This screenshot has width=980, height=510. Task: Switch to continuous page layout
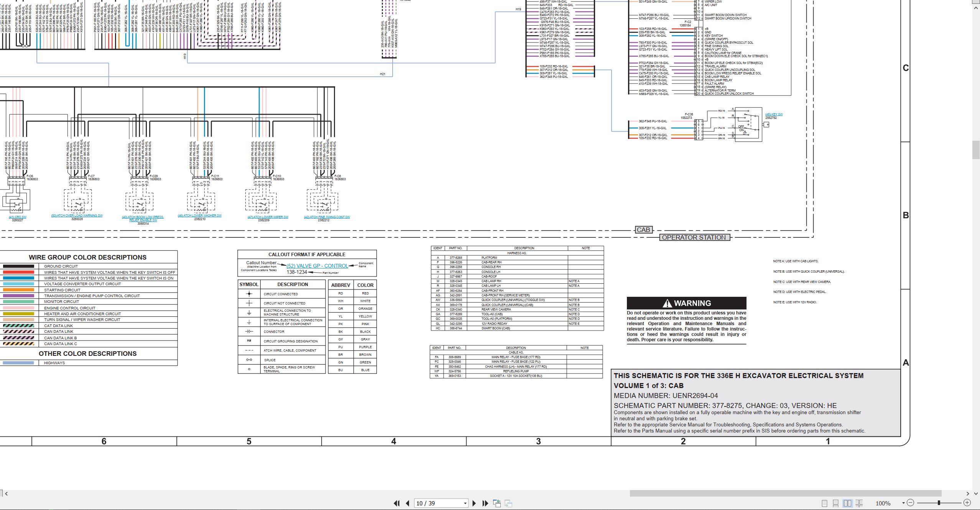point(836,503)
